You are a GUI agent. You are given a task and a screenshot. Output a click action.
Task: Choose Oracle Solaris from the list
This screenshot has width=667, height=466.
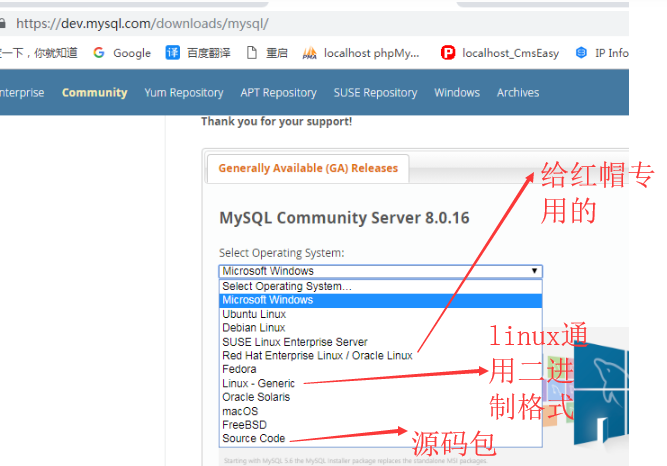pos(380,397)
